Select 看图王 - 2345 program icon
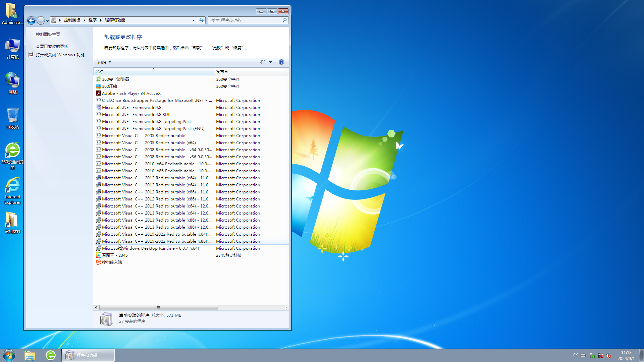The height and width of the screenshot is (362, 644). pos(98,255)
